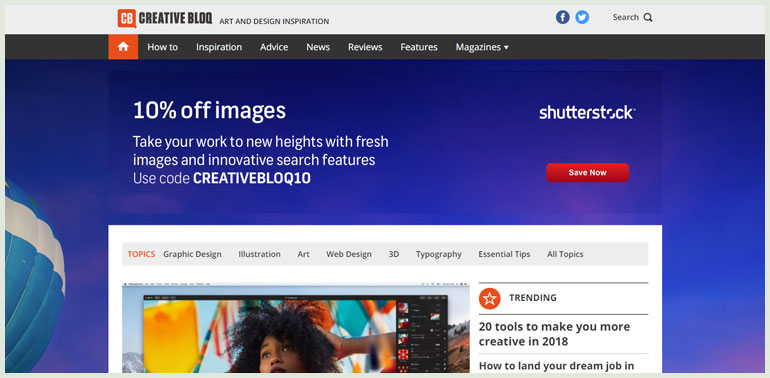Open the All Topics link
This screenshot has height=378, width=770.
[x=565, y=254]
